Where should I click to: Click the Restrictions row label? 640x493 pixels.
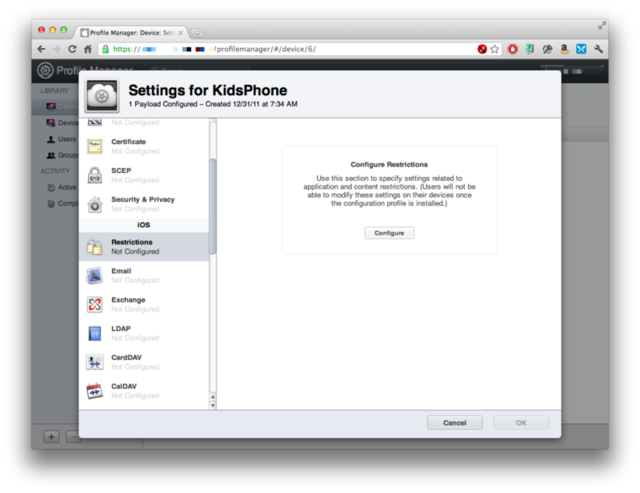[131, 242]
